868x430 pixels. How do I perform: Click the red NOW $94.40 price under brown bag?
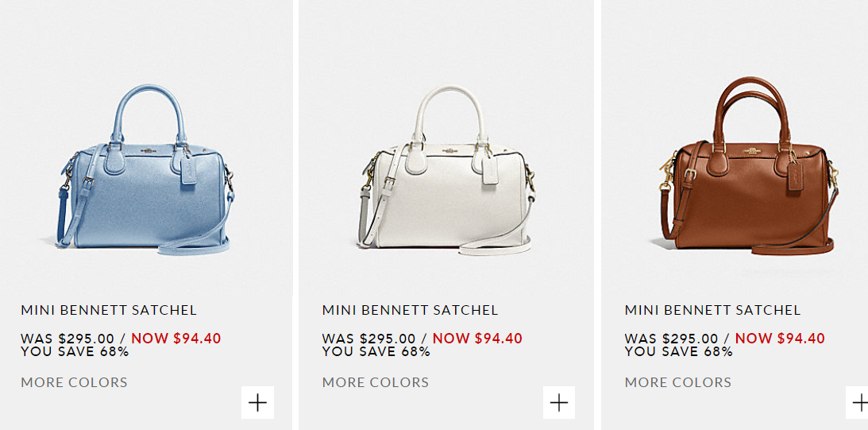coord(780,338)
